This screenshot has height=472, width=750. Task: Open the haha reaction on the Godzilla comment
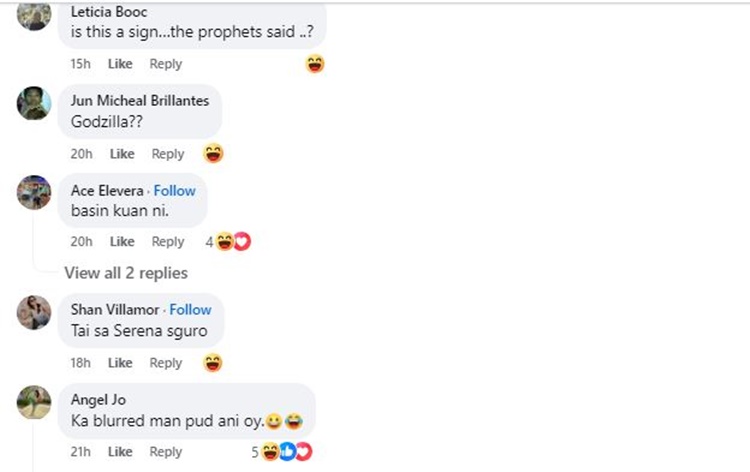[x=213, y=154]
